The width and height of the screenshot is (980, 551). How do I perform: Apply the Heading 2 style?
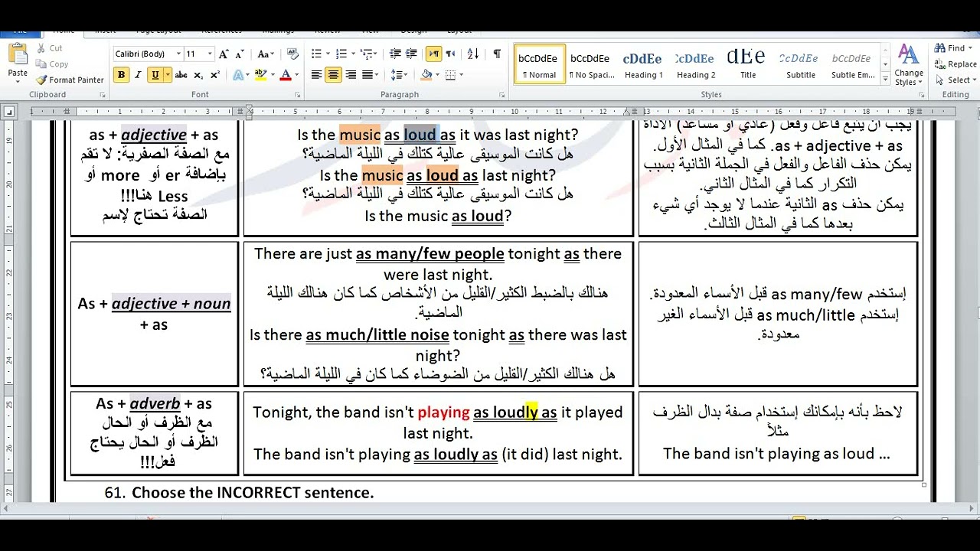tap(696, 64)
